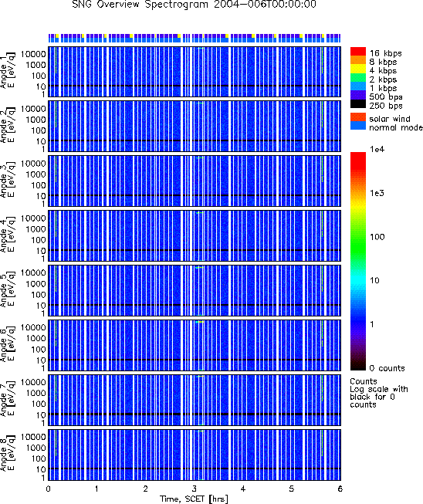Click the Anode 3 spectrogram panel
The image size is (423, 504).
click(195, 181)
